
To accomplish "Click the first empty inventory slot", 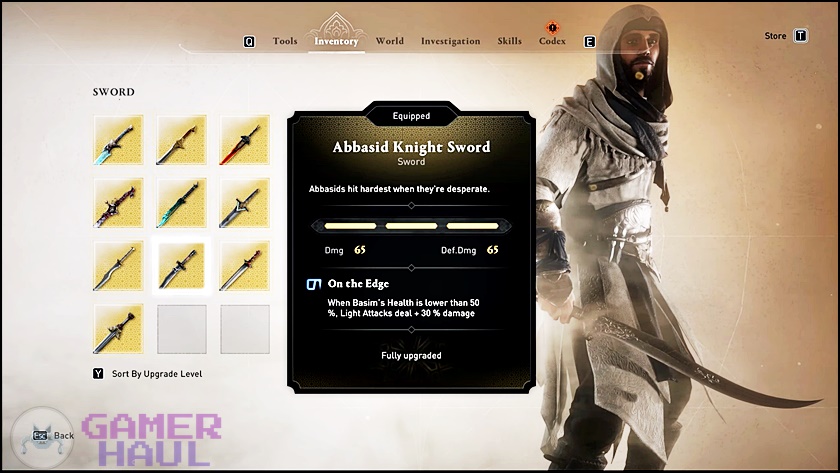I will point(182,329).
